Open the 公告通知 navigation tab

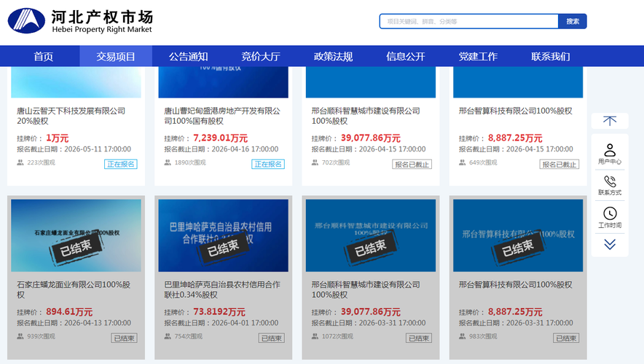[x=188, y=56]
